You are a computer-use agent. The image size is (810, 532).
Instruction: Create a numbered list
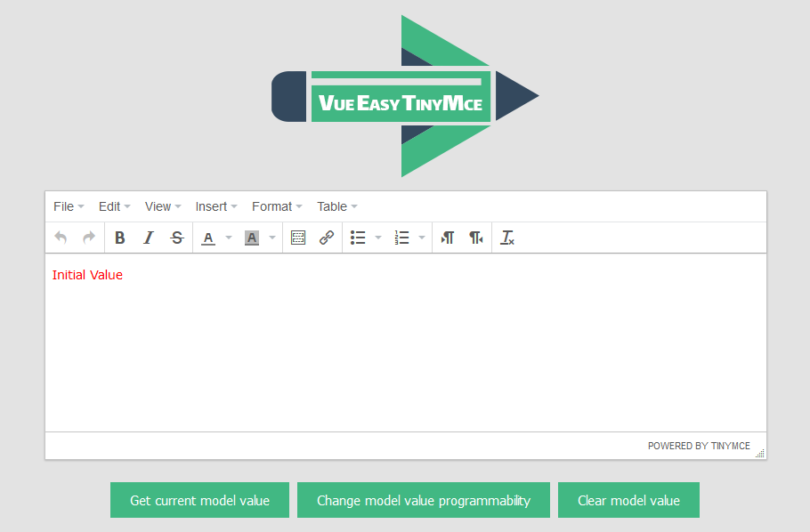click(401, 238)
